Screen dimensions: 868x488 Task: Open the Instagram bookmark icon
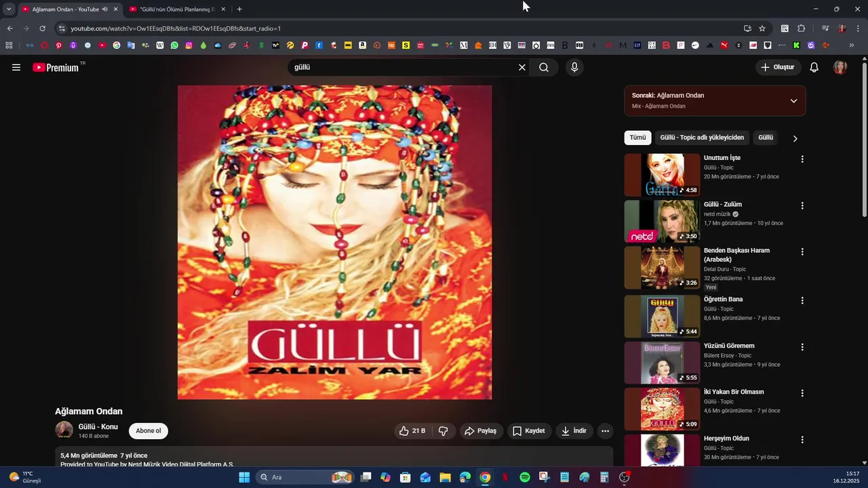(x=189, y=45)
